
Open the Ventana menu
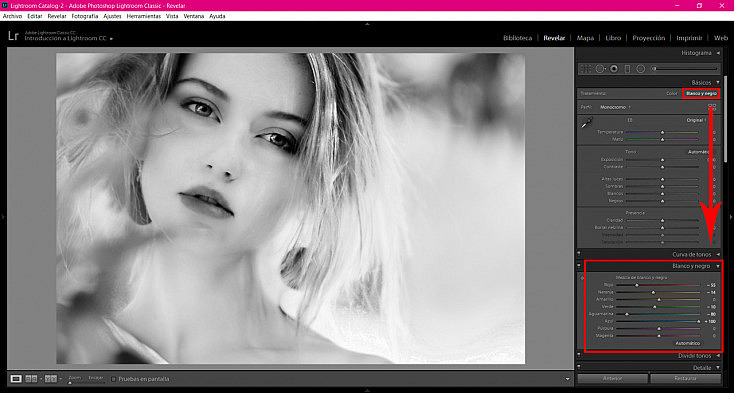194,16
